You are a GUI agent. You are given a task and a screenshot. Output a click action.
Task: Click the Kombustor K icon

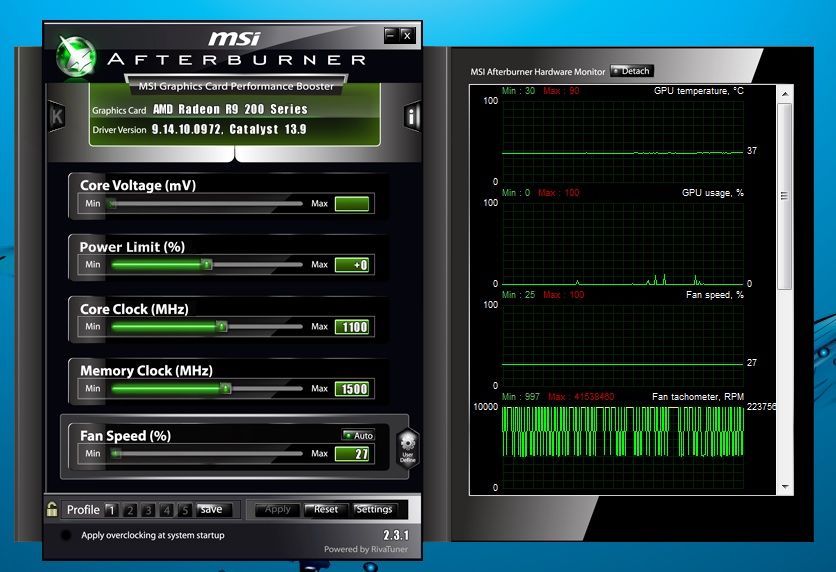56,116
